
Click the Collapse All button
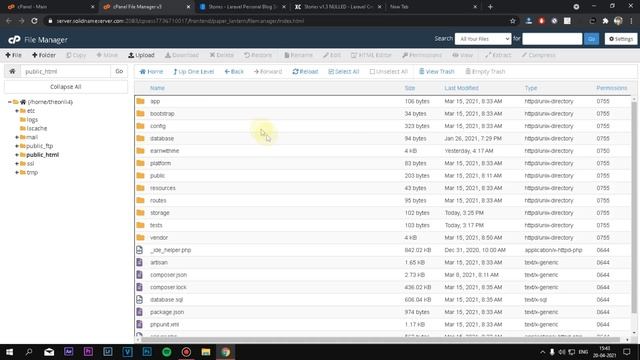66,87
